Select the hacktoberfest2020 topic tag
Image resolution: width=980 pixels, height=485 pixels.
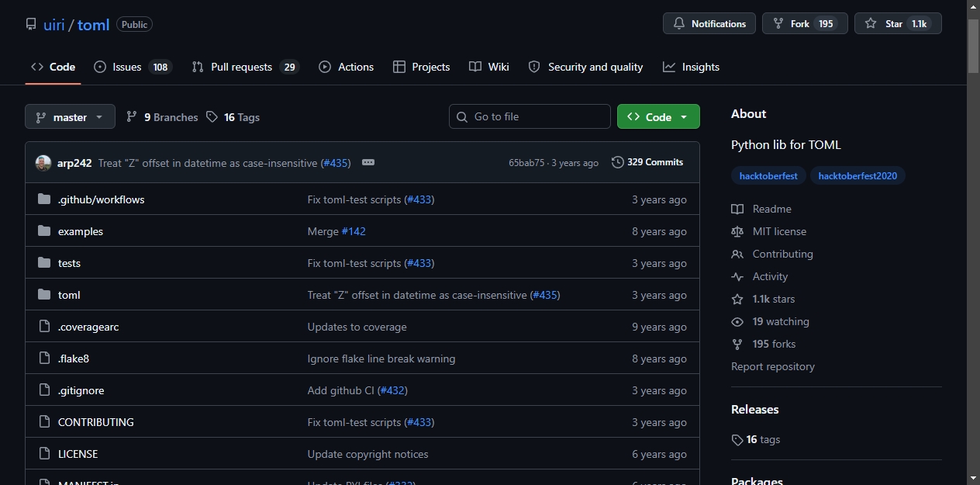tap(857, 176)
